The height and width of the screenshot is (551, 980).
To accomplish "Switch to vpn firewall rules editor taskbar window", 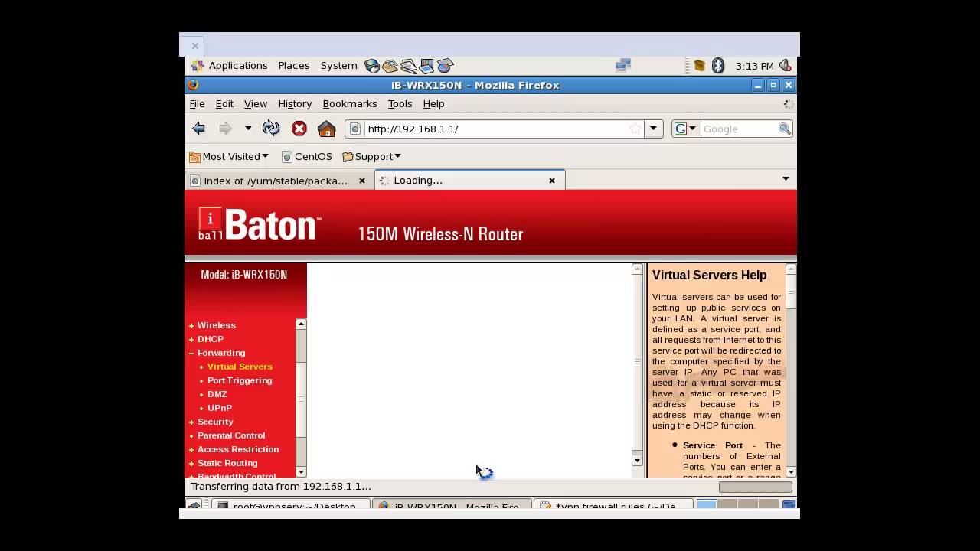I will pos(613,506).
